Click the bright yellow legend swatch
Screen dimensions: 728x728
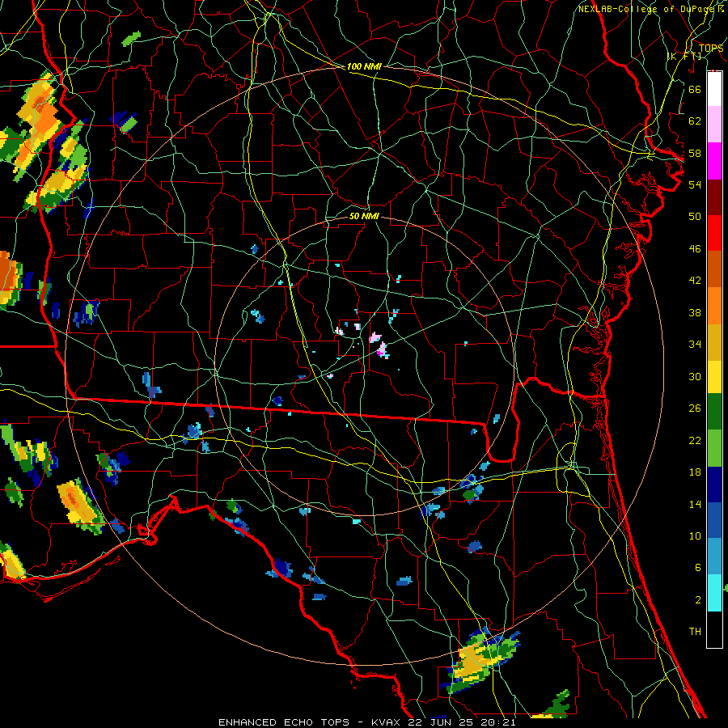(x=714, y=377)
